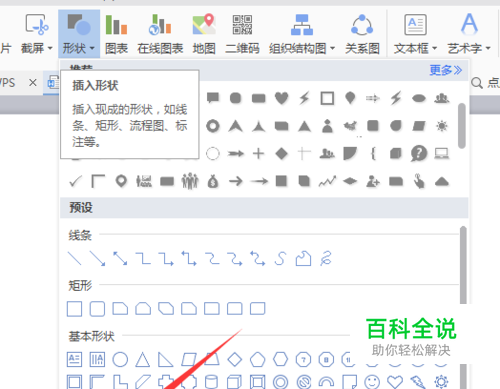Open the 截屏 screenshot tool
Viewport: 500px width, 389px height.
(36, 33)
